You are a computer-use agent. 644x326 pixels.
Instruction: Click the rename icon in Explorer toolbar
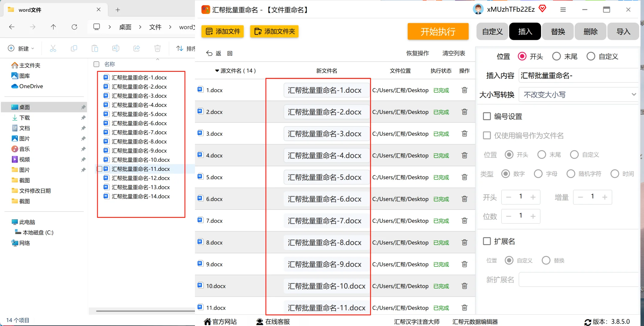tap(116, 48)
